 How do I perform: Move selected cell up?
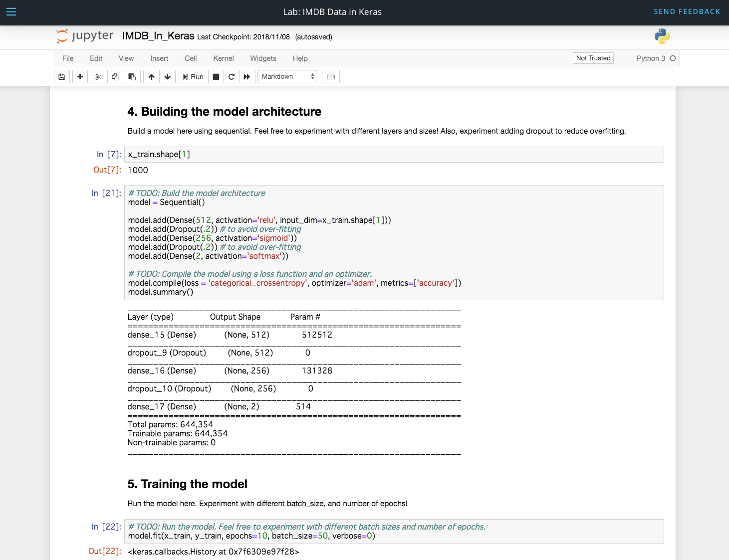pos(152,77)
